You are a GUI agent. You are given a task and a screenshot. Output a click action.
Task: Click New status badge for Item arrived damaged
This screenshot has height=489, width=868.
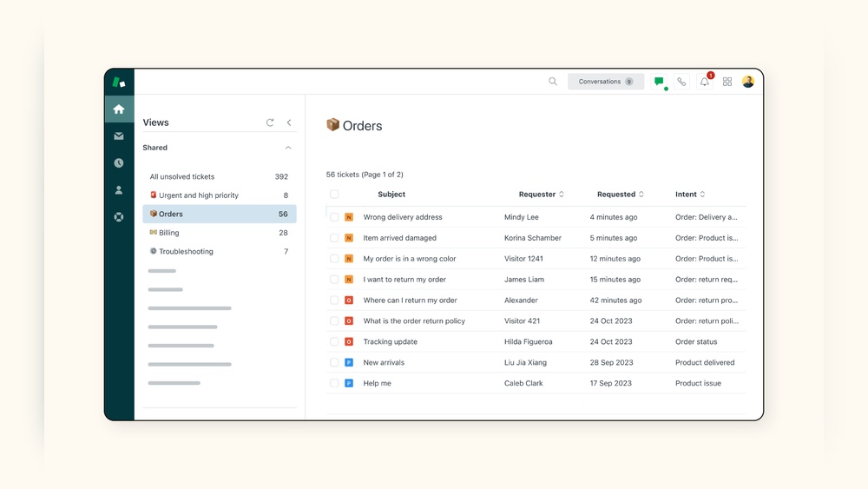click(x=349, y=238)
